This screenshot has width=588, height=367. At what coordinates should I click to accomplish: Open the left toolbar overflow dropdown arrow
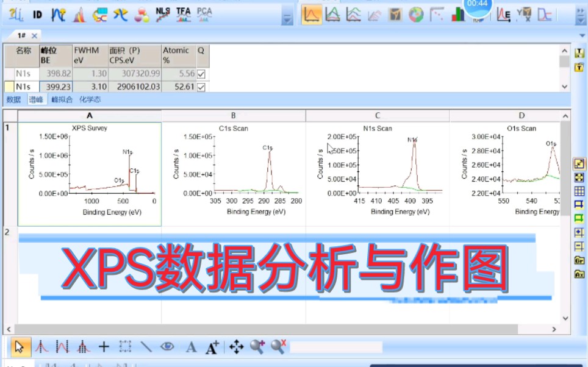tap(287, 18)
